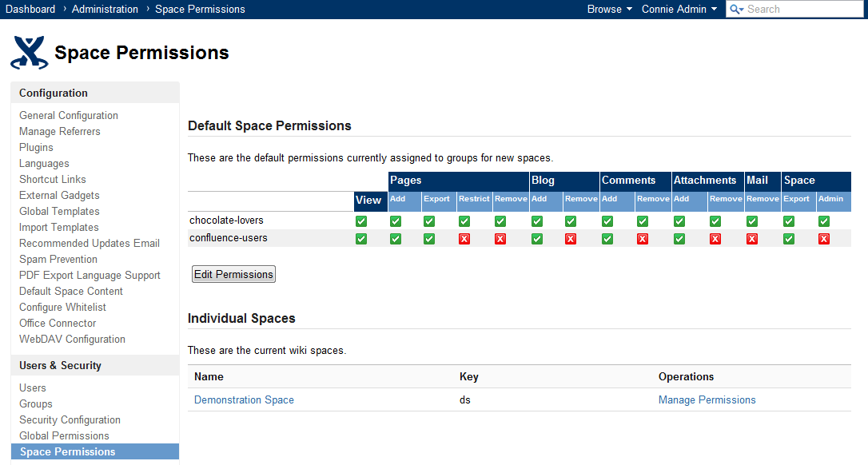Open Manage Referrers in sidebar
The image size is (868, 465).
[x=60, y=131]
